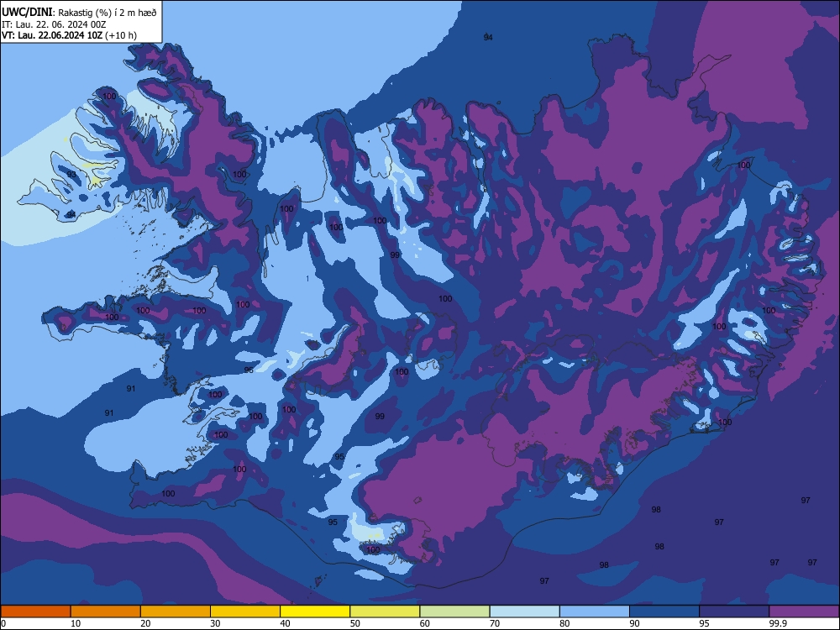
Task: Click the dark orange 0–10 legend swatch
Action: (35, 612)
